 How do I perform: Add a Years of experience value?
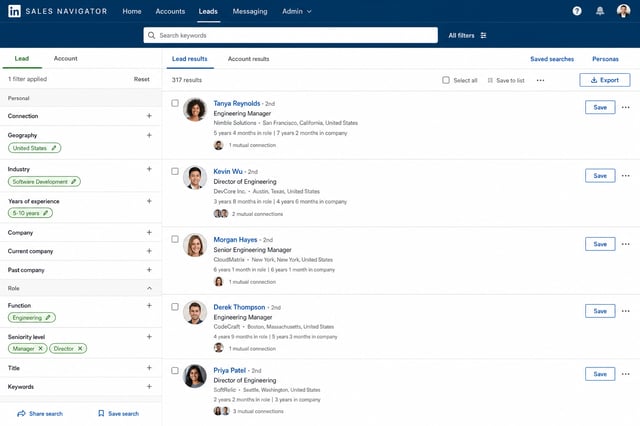[149, 201]
